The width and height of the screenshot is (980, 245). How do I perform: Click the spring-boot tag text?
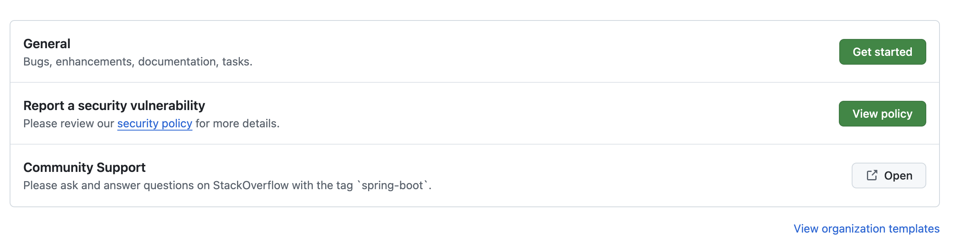click(x=392, y=185)
